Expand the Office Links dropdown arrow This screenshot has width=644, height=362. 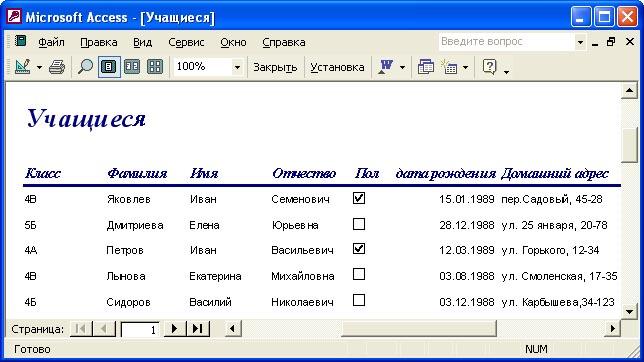tap(402, 67)
